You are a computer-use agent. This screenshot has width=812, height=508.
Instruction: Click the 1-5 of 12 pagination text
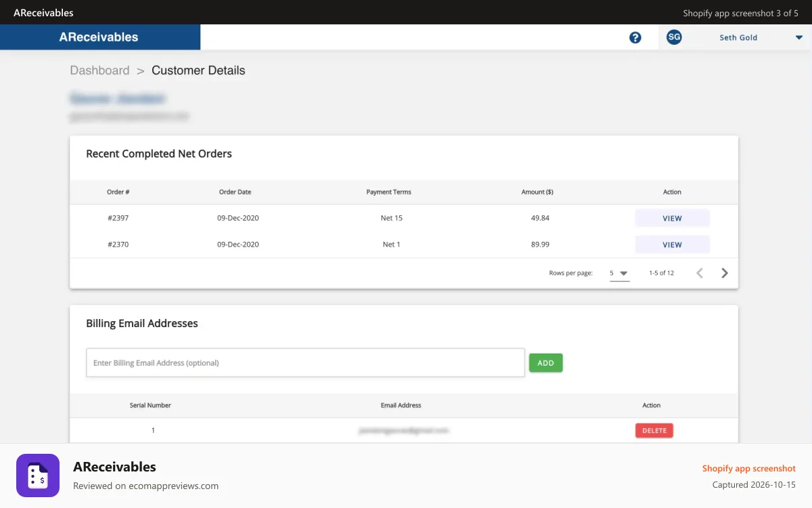661,273
